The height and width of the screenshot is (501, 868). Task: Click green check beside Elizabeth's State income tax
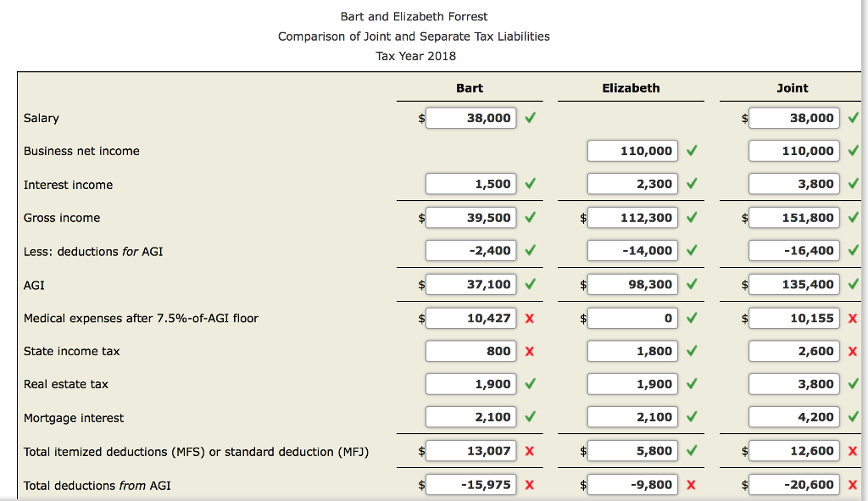click(x=692, y=350)
